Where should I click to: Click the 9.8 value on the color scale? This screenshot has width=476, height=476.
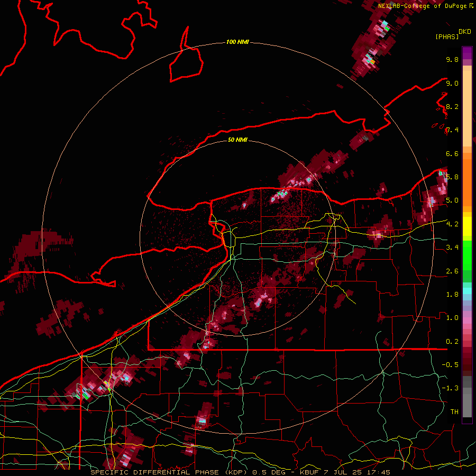pos(452,59)
